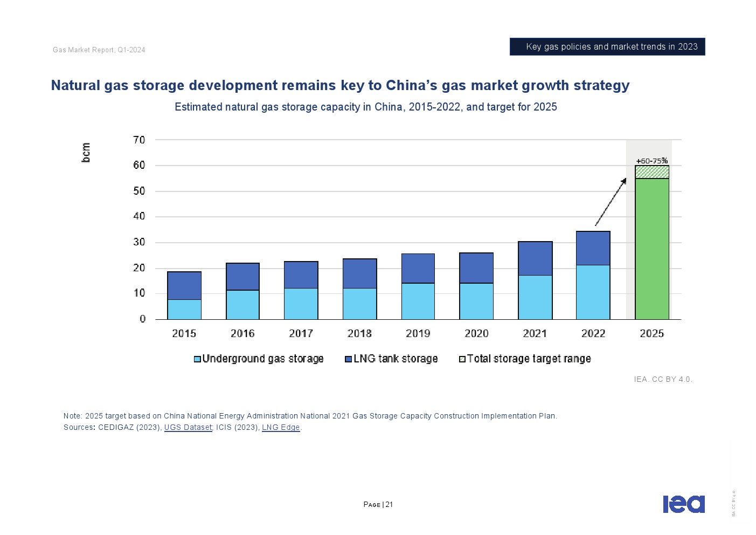Viewport: 756px width, 535px height.
Task: Select the green 2025 target bar
Action: (x=651, y=248)
